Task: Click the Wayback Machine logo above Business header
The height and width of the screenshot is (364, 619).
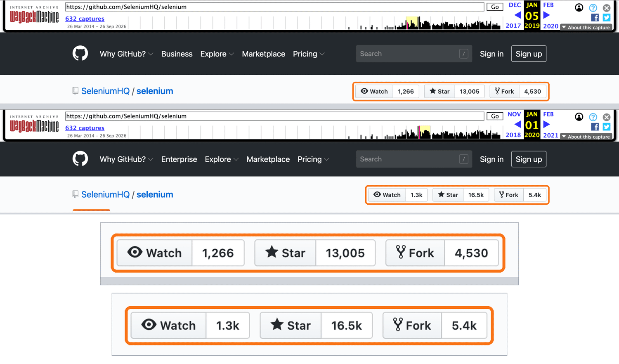Action: click(x=34, y=15)
